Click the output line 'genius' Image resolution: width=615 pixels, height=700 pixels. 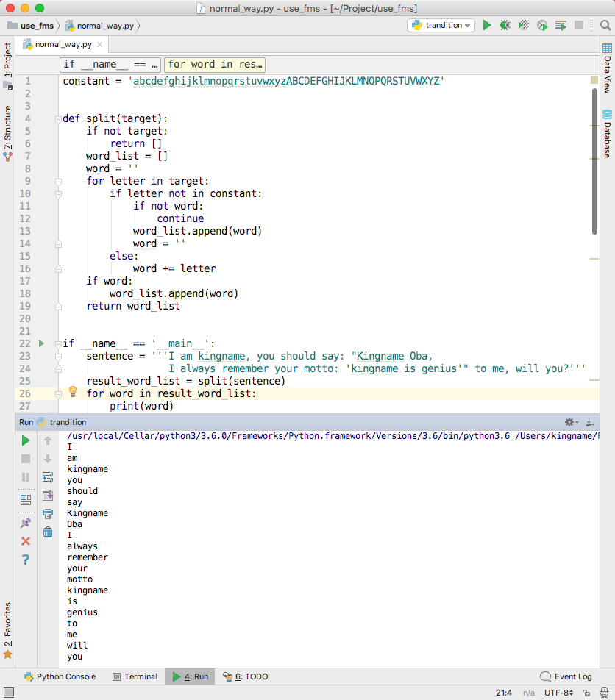[82, 612]
